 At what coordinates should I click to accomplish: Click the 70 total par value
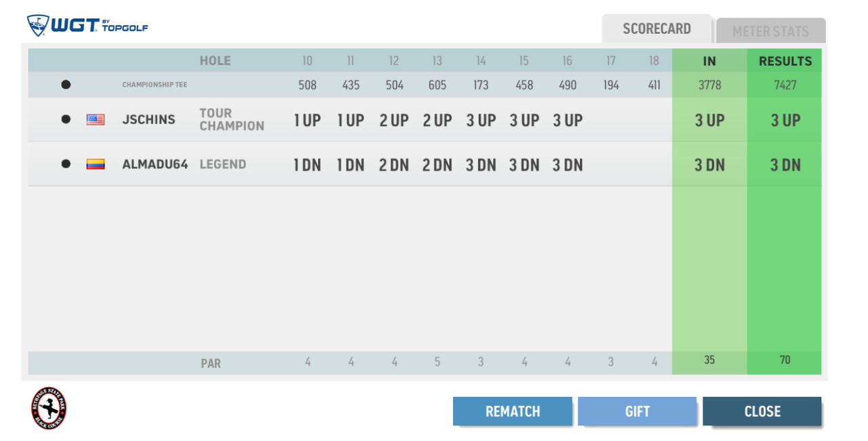pyautogui.click(x=785, y=360)
